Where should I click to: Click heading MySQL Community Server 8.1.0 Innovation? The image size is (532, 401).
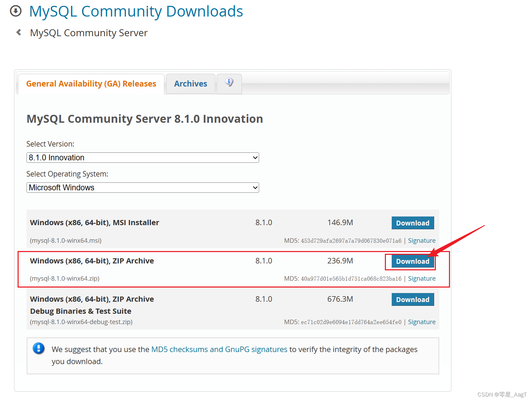click(145, 119)
